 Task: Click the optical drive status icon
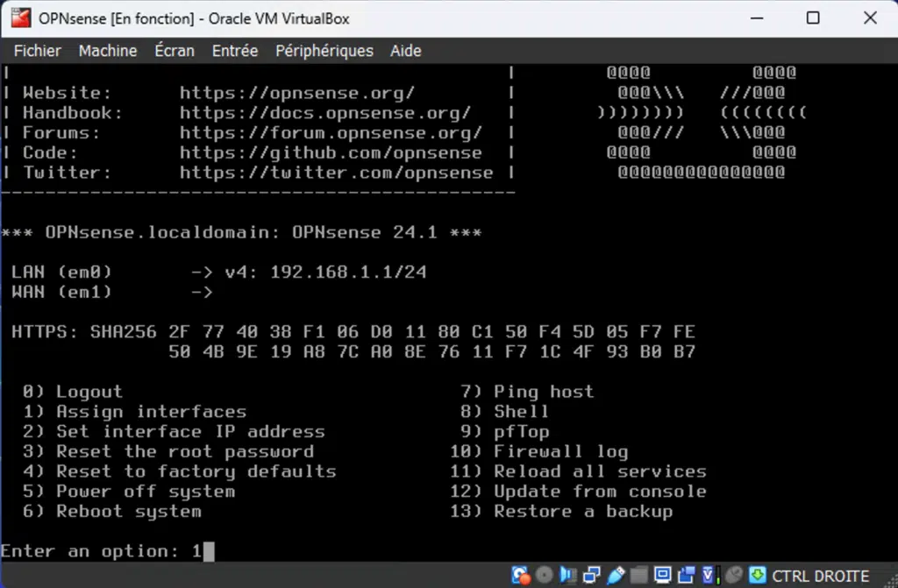(544, 575)
